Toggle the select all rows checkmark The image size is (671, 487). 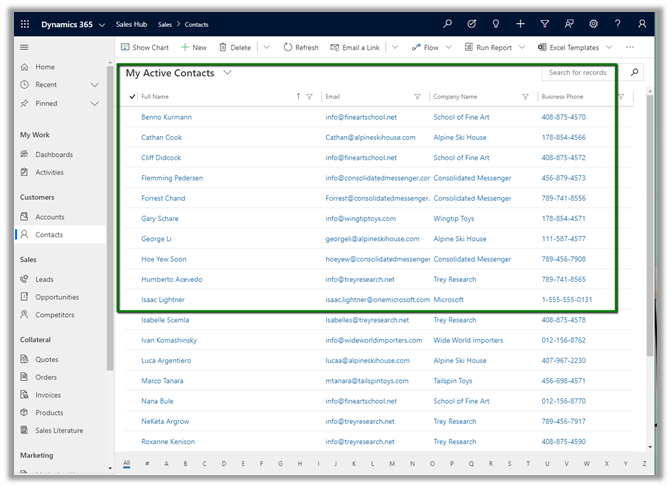point(132,97)
